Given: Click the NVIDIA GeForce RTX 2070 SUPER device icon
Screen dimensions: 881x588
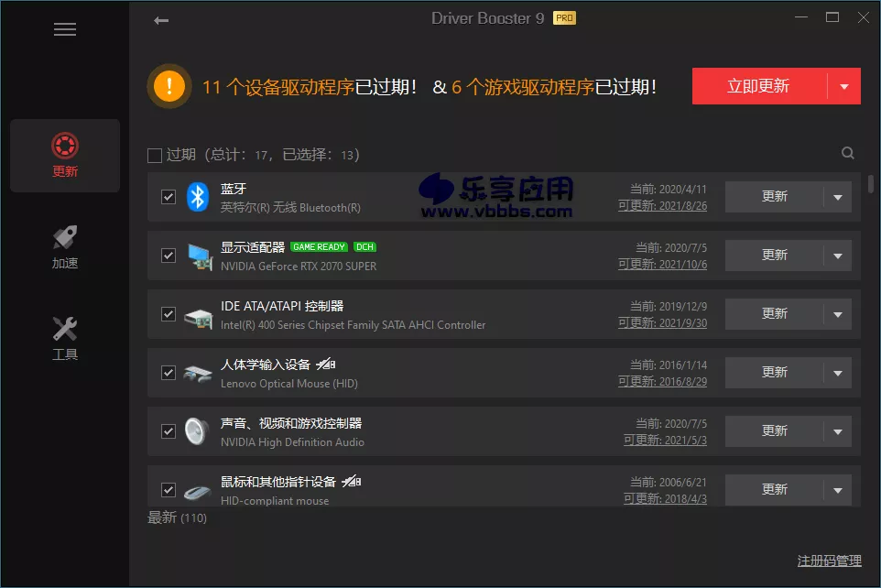Looking at the screenshot, I should click(x=200, y=256).
